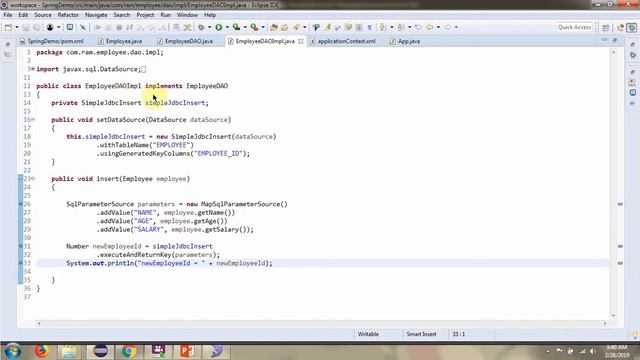Click the Open Console monitor icon

coord(70,27)
